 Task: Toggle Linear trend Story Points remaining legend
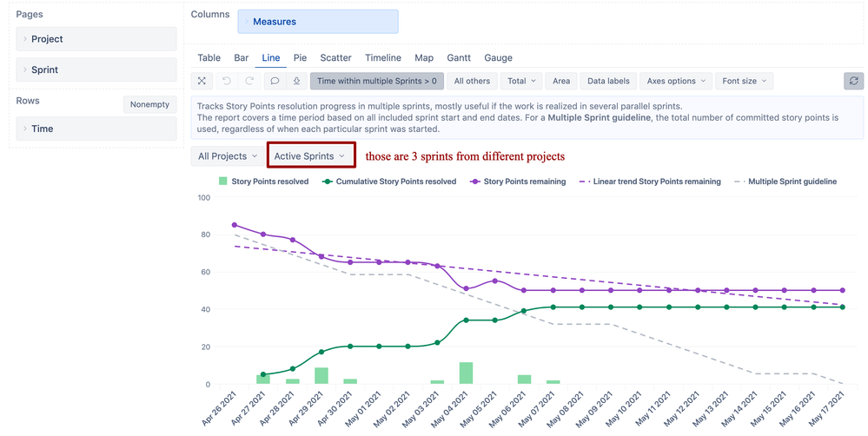pyautogui.click(x=650, y=182)
